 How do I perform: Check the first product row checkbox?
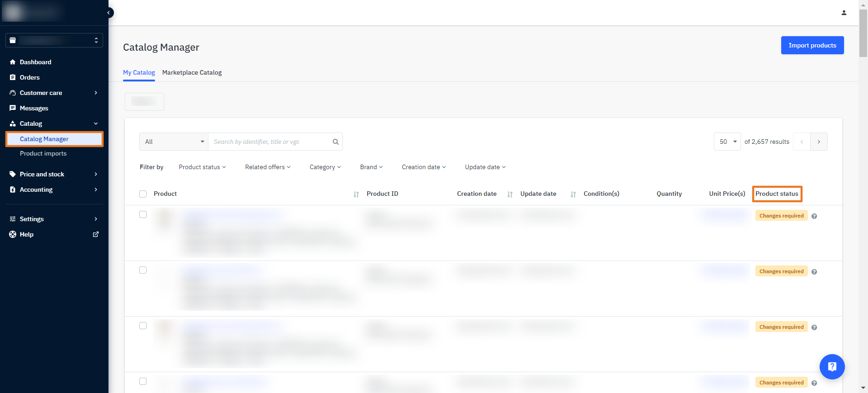pyautogui.click(x=143, y=214)
